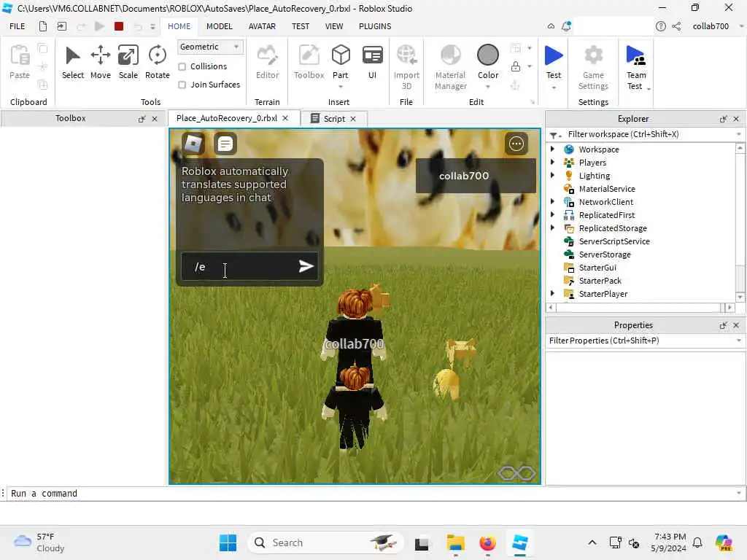Activate the Scale tool
This screenshot has height=560, width=747.
click(x=128, y=62)
